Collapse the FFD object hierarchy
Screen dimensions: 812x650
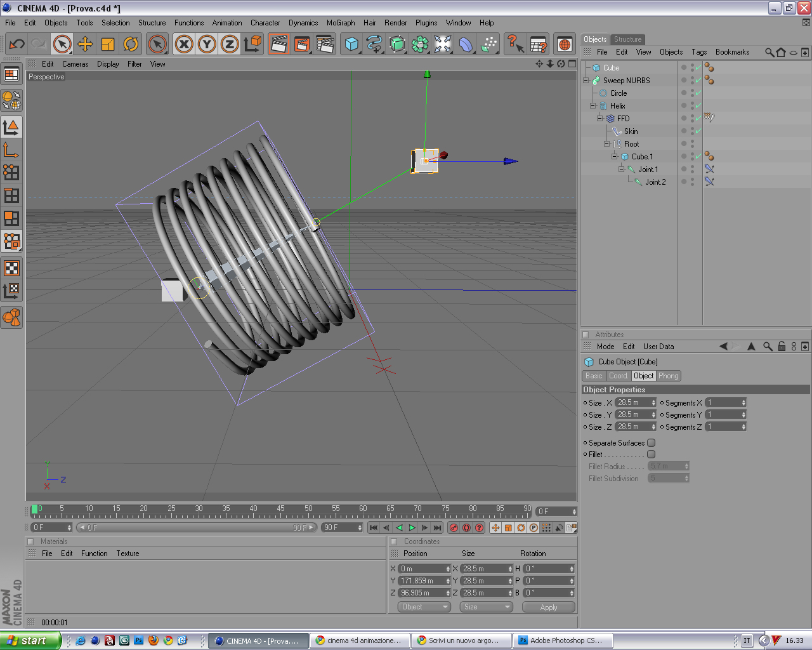click(600, 119)
